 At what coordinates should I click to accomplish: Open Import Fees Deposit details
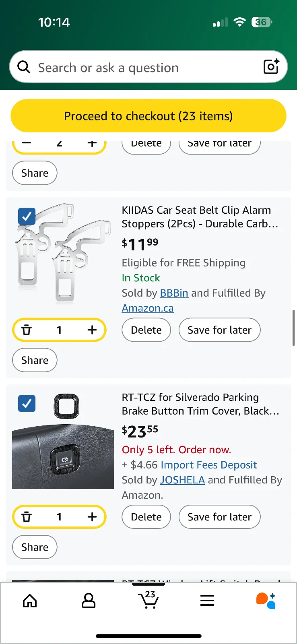(208, 465)
